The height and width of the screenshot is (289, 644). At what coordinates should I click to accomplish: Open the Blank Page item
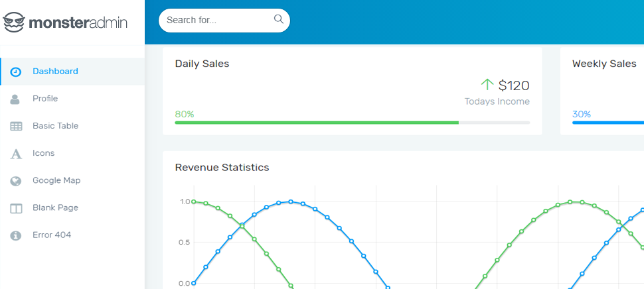72,208
